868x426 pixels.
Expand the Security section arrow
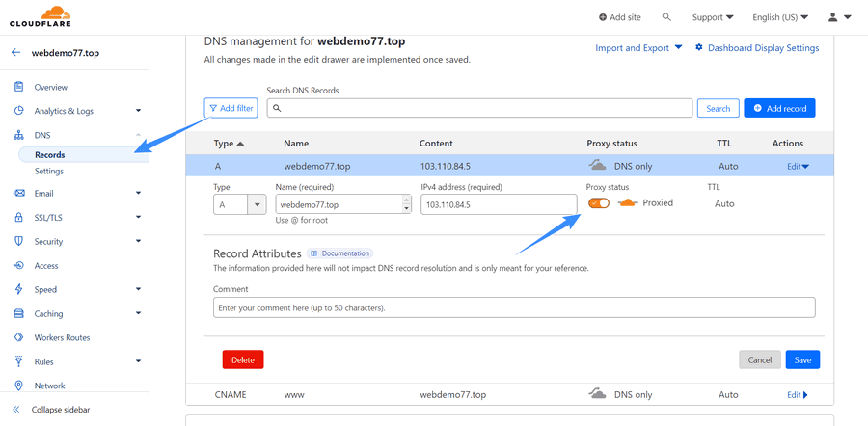point(138,241)
